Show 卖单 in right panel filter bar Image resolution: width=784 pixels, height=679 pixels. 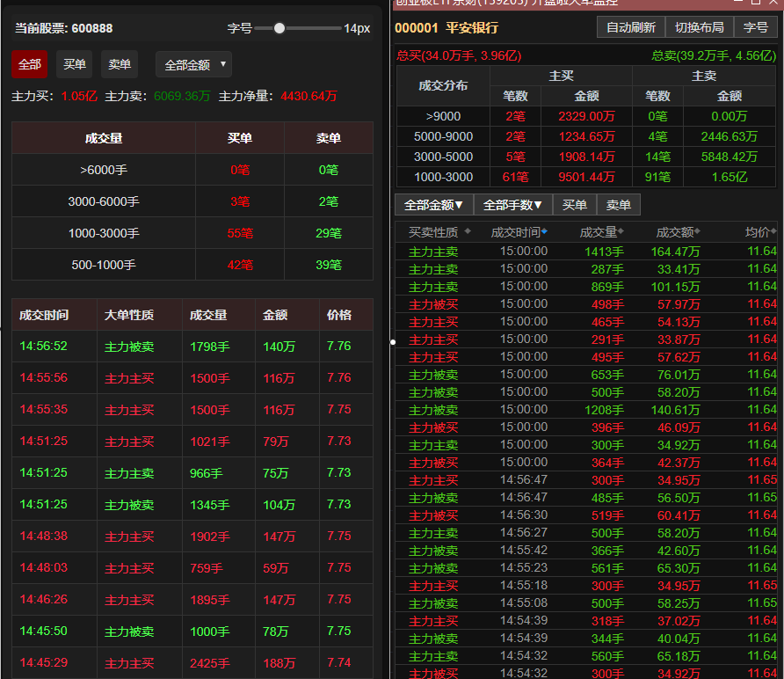pos(619,205)
